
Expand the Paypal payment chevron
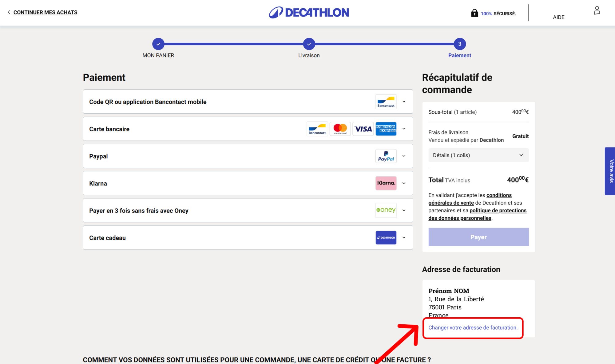pyautogui.click(x=404, y=156)
